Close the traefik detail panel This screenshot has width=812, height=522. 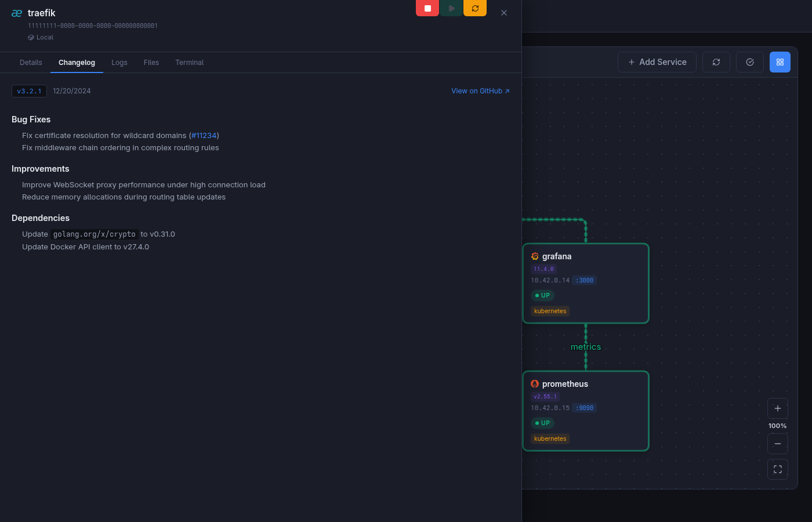pyautogui.click(x=504, y=13)
